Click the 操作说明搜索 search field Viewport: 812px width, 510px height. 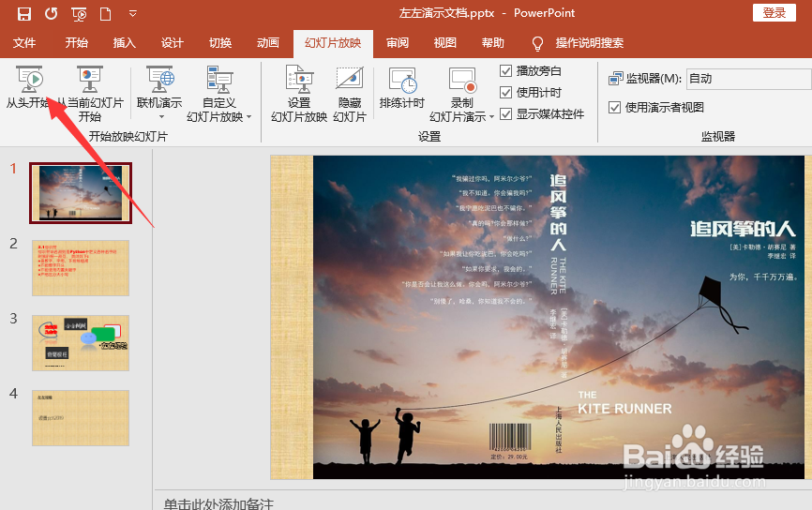[x=590, y=43]
